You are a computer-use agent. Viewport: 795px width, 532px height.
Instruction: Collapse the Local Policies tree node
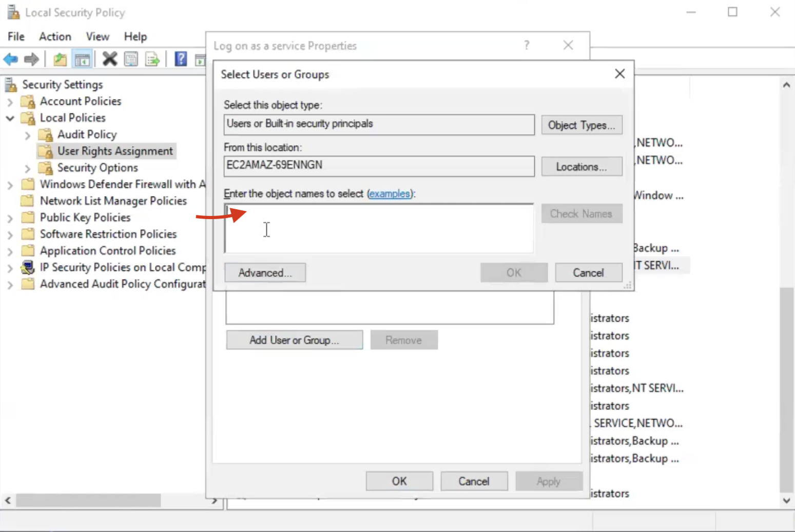10,119
